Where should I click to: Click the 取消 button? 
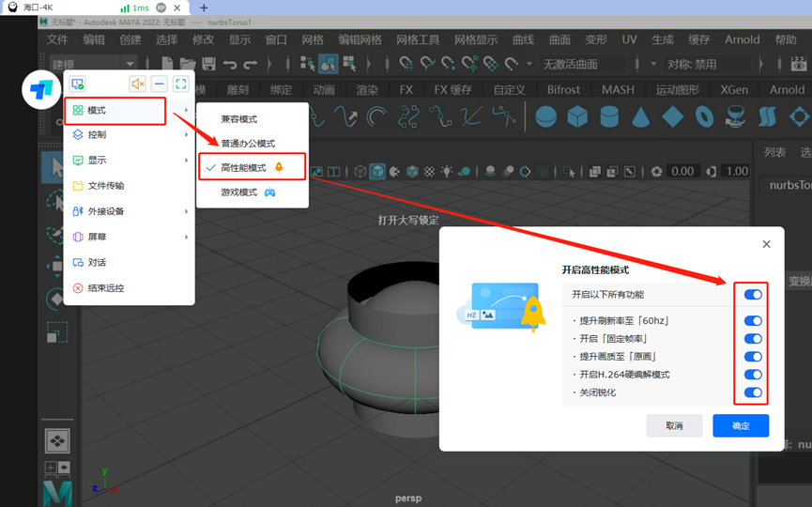(674, 425)
